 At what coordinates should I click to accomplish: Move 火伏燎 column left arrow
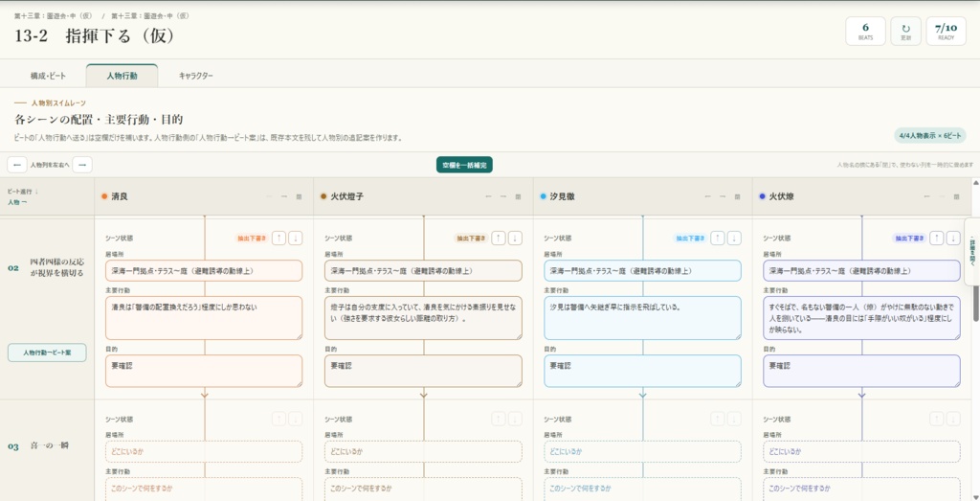coord(927,196)
